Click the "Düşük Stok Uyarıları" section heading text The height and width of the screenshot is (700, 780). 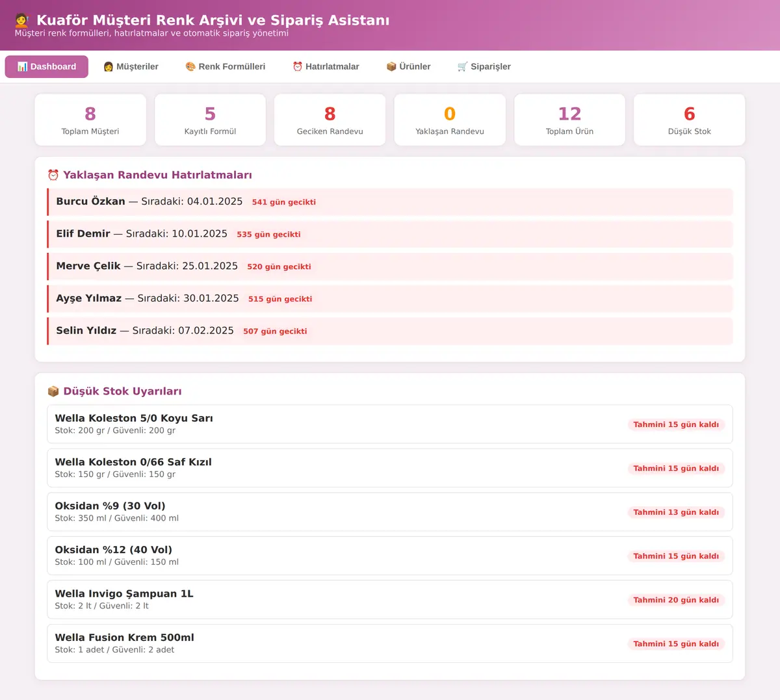click(122, 391)
